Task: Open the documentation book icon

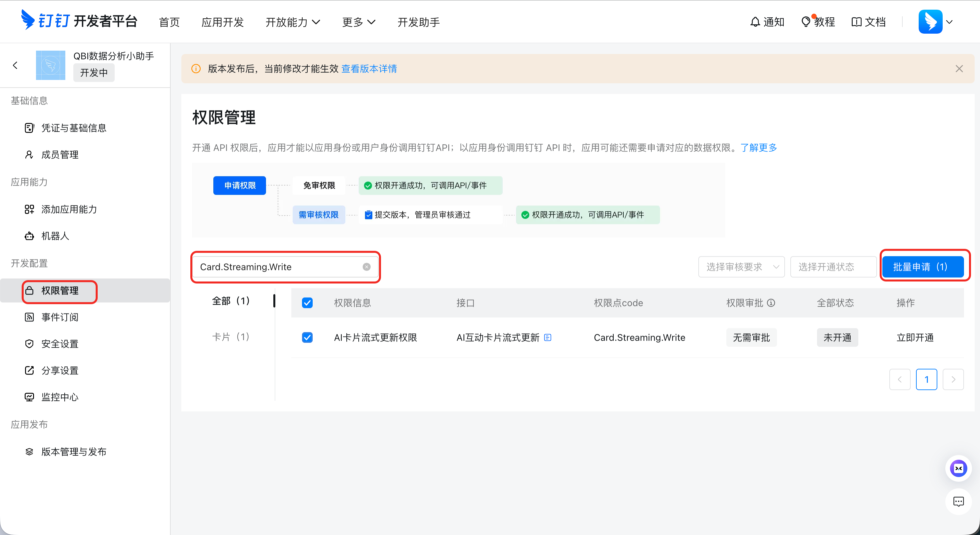Action: tap(856, 22)
